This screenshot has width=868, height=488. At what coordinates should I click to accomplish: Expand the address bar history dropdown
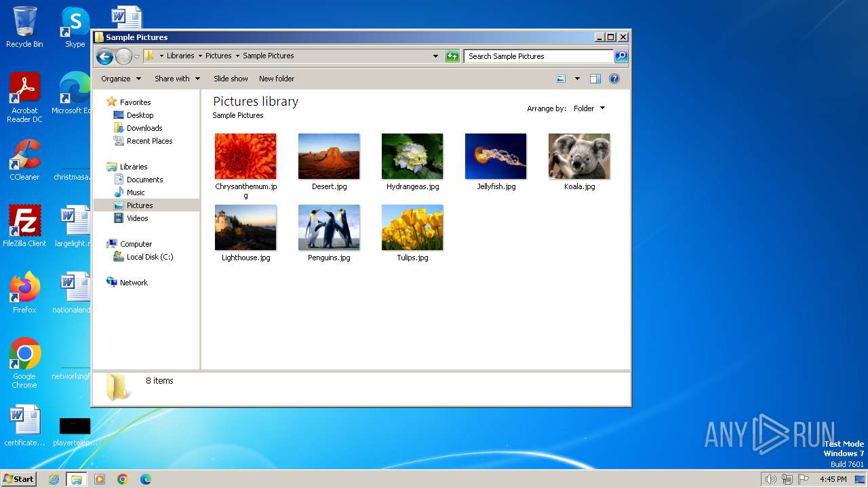(x=435, y=56)
